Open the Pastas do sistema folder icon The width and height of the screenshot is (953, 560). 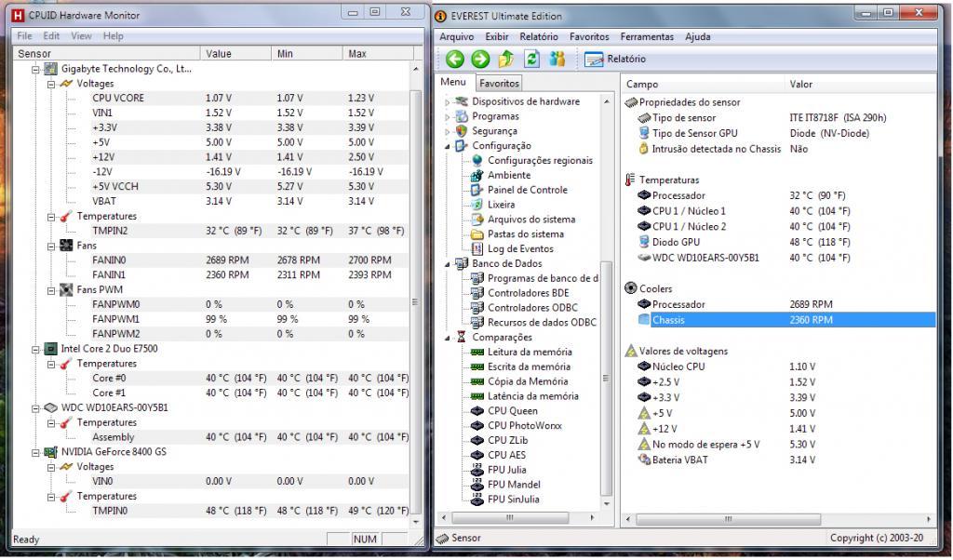477,233
